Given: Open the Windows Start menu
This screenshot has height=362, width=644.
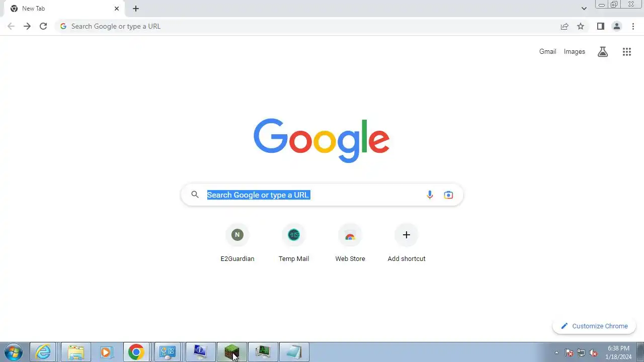Looking at the screenshot, I should coord(14,352).
